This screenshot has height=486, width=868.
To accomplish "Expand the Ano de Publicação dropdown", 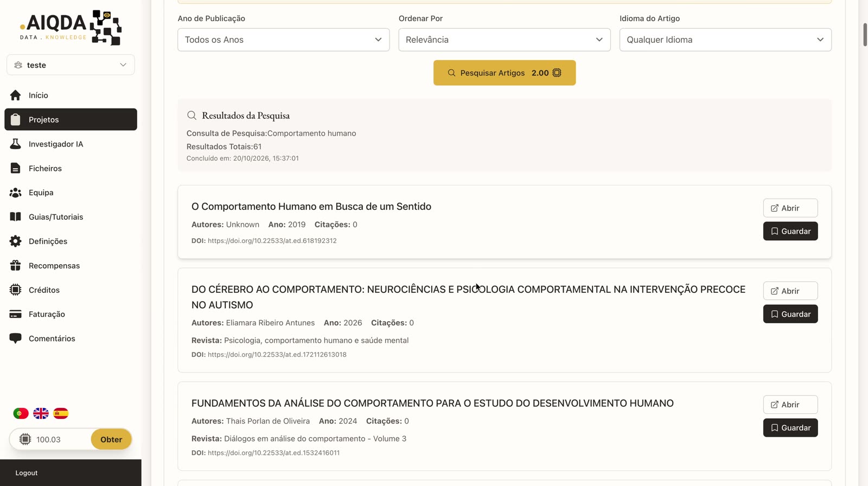I will [x=283, y=40].
